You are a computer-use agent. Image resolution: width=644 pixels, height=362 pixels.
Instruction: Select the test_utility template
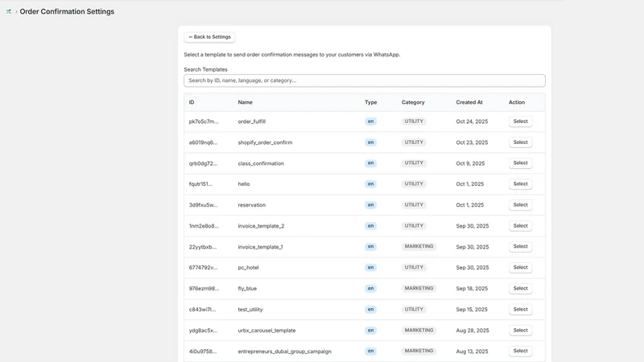point(520,309)
